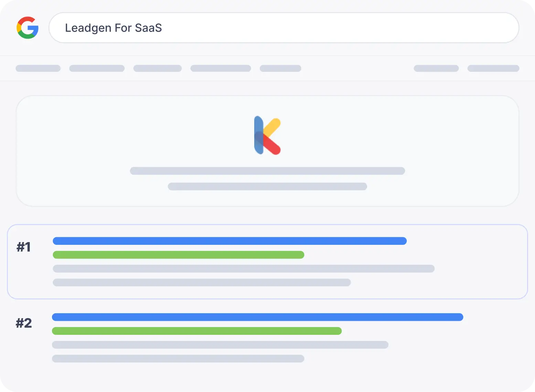Click the #2 rank label
This screenshot has height=392, width=535.
click(x=24, y=323)
